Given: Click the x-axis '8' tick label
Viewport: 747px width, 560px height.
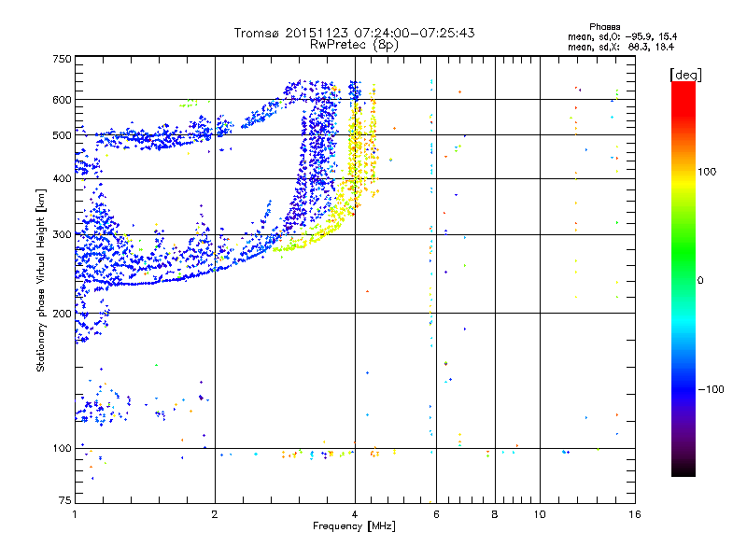Looking at the screenshot, I should click(x=495, y=514).
